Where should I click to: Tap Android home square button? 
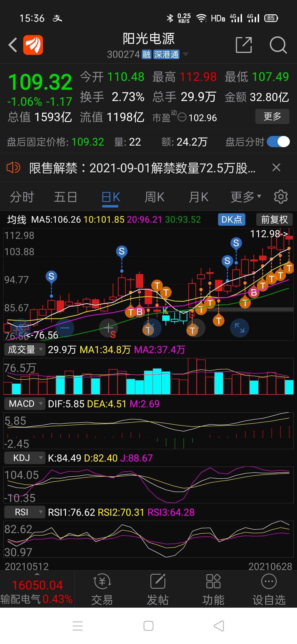coord(148,626)
